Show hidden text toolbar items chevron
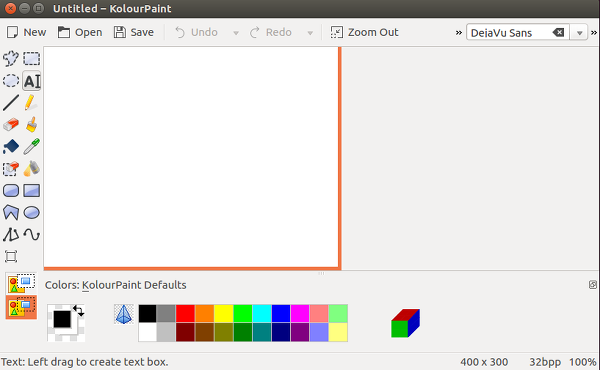Image resolution: width=600 pixels, height=370 pixels. tap(594, 33)
